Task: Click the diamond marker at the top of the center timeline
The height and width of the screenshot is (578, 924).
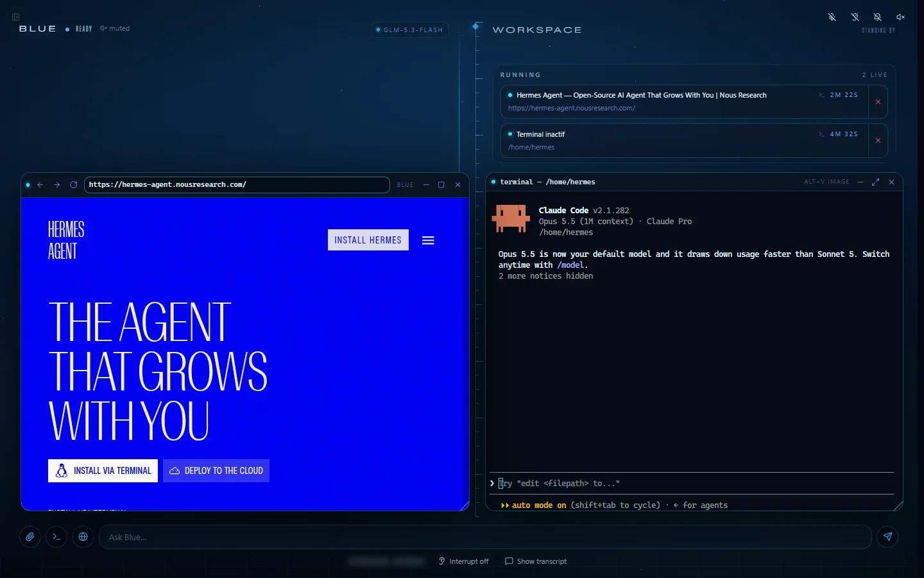Action: pos(476,26)
